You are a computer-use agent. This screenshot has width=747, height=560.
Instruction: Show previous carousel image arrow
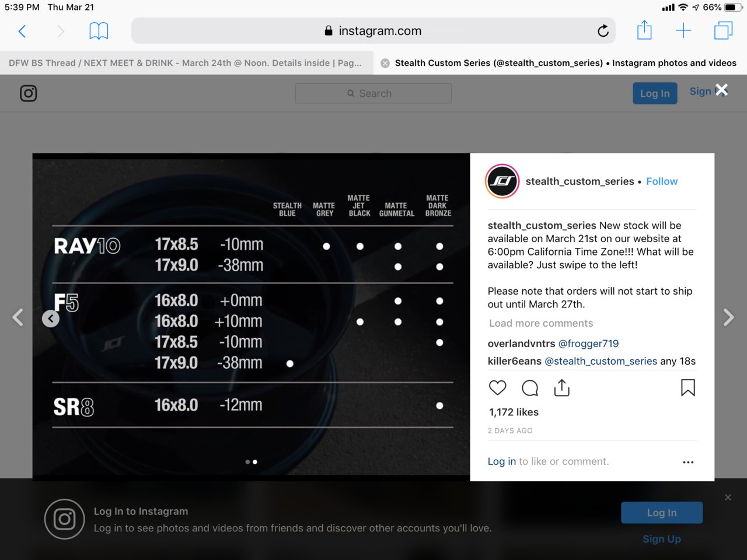pyautogui.click(x=51, y=318)
